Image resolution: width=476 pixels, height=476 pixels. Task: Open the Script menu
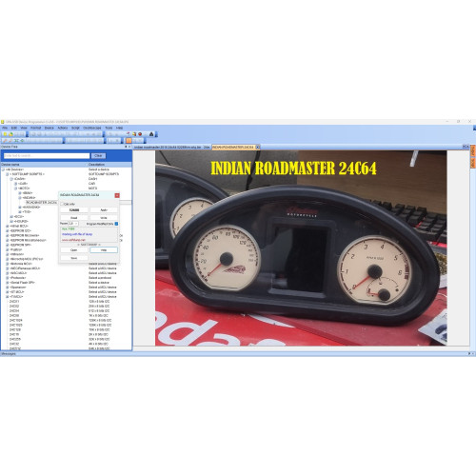tap(75, 128)
